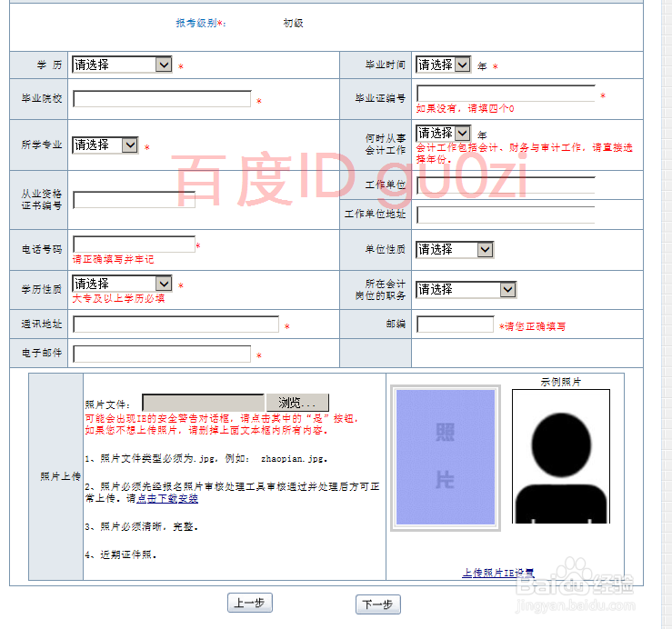Image resolution: width=672 pixels, height=629 pixels.
Task: Click the 工作单位地址 input field
Action: pyautogui.click(x=507, y=215)
